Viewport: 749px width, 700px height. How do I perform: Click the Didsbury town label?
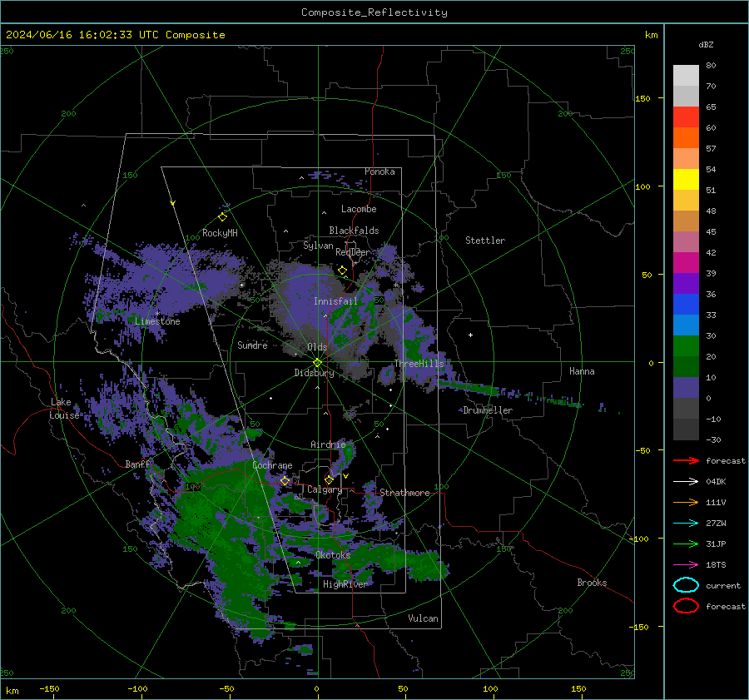pyautogui.click(x=315, y=373)
